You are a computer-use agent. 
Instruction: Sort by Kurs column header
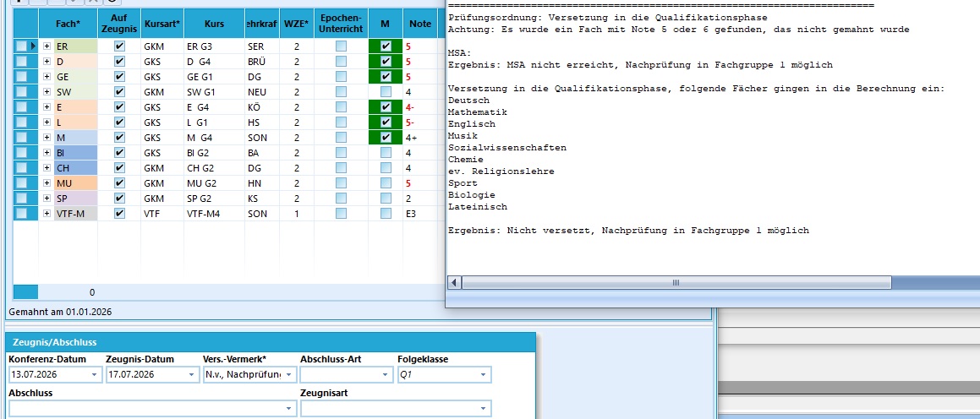(215, 24)
